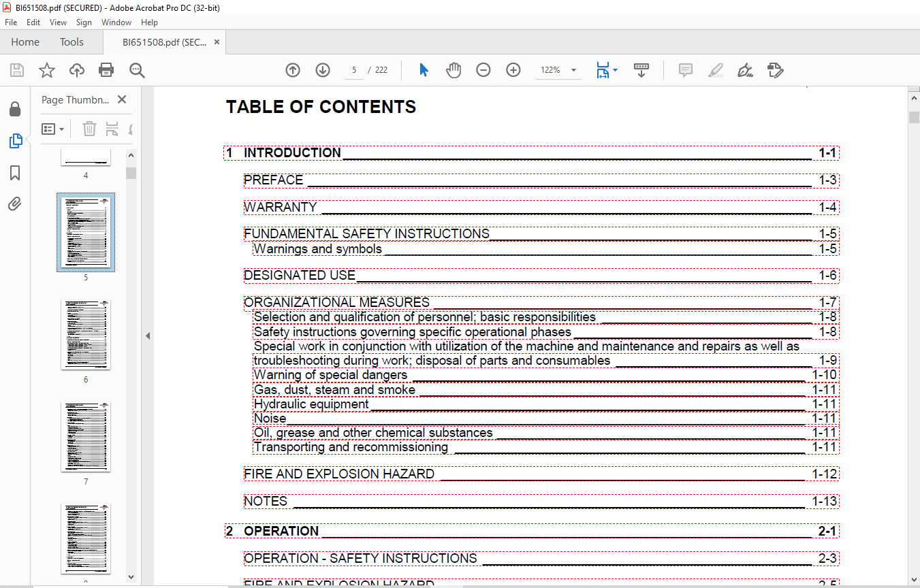920x588 pixels.
Task: Switch to the Tools tab
Action: tap(72, 42)
